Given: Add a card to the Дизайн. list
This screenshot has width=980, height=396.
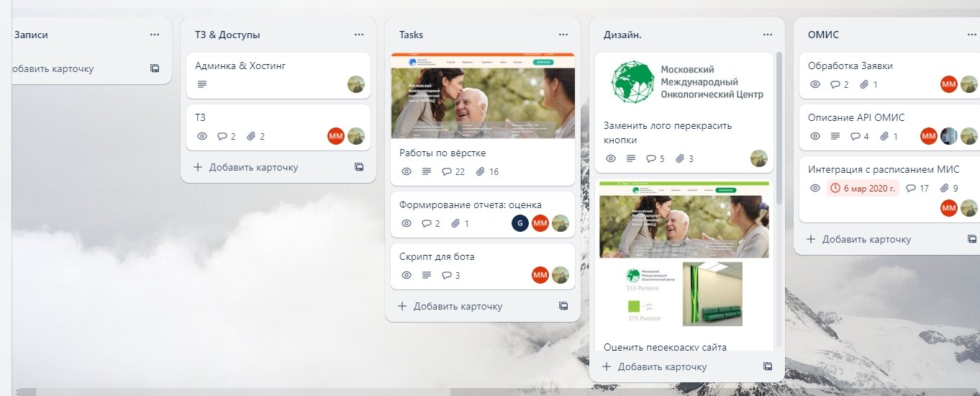Looking at the screenshot, I should tap(655, 366).
